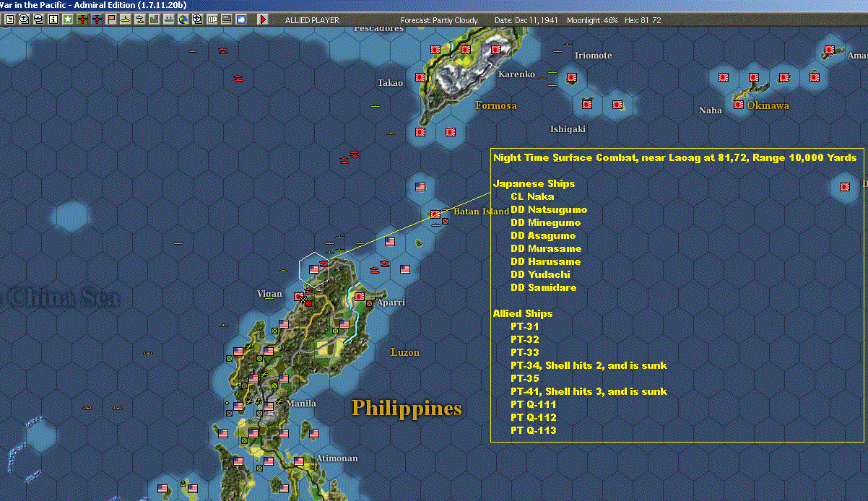This screenshot has height=501, width=868.
Task: Click the white star toolbar icon
Action: pyautogui.click(x=67, y=19)
